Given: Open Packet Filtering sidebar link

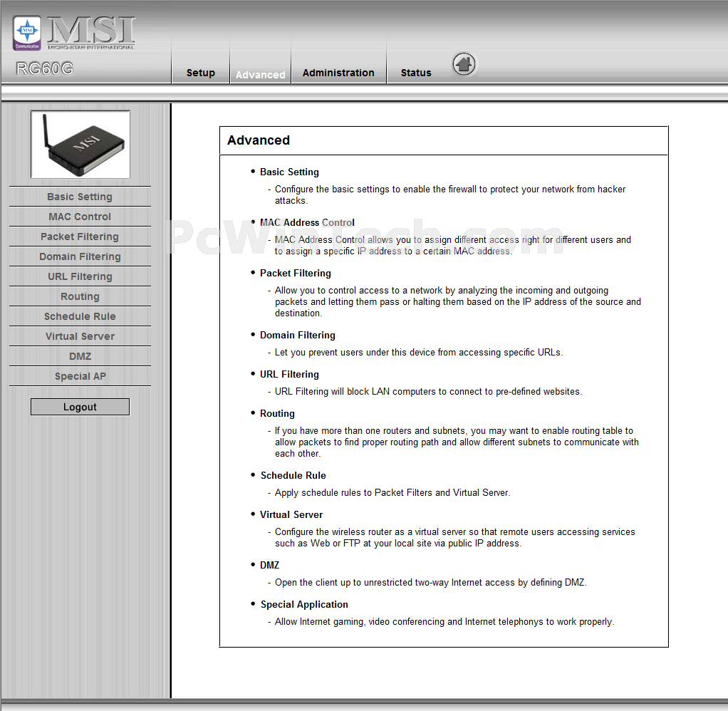Looking at the screenshot, I should pyautogui.click(x=80, y=237).
